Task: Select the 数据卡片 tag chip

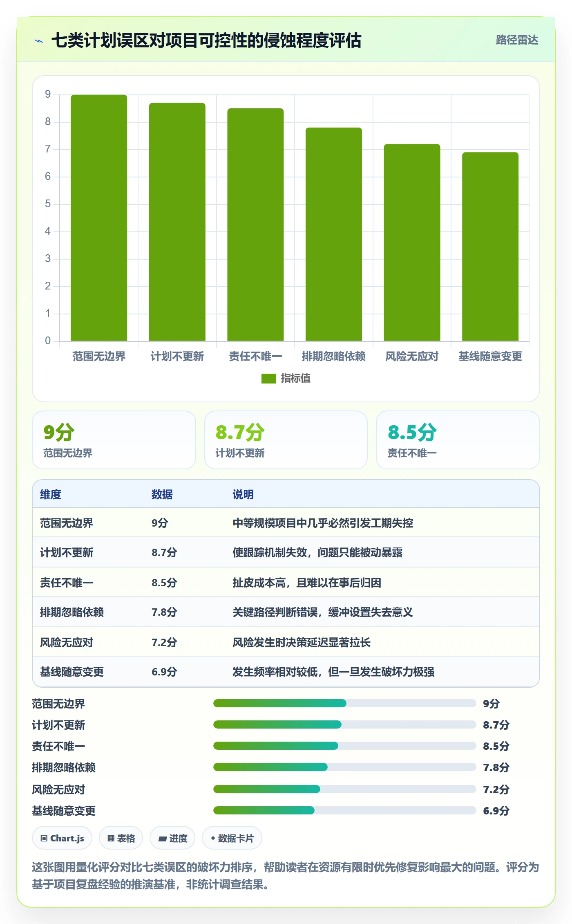Action: point(232,838)
